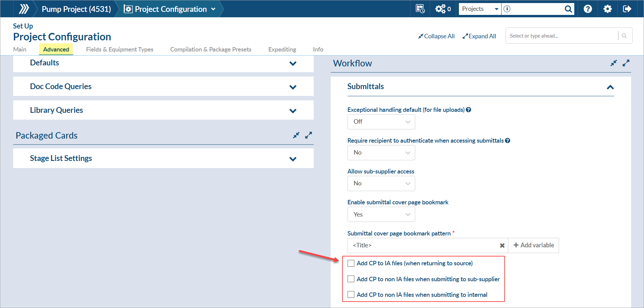Viewport: 644px width, 308px height.
Task: Switch to the Main tab
Action: [x=20, y=49]
